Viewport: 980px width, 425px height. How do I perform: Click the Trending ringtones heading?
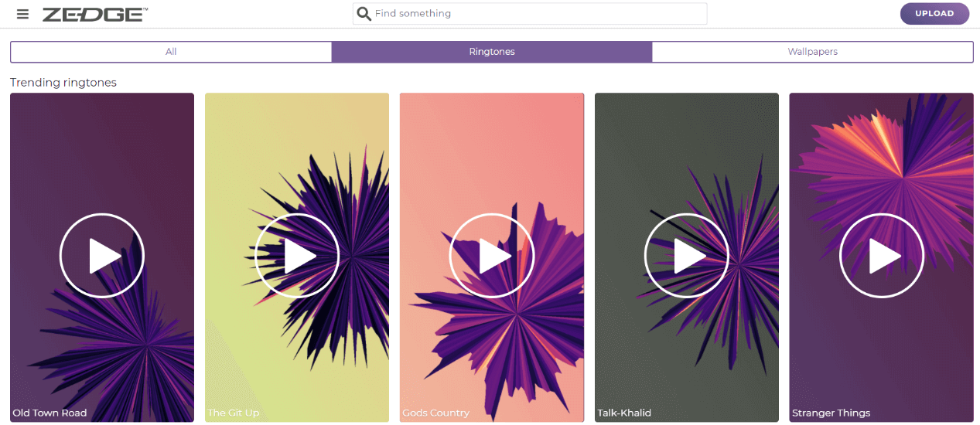click(x=63, y=83)
